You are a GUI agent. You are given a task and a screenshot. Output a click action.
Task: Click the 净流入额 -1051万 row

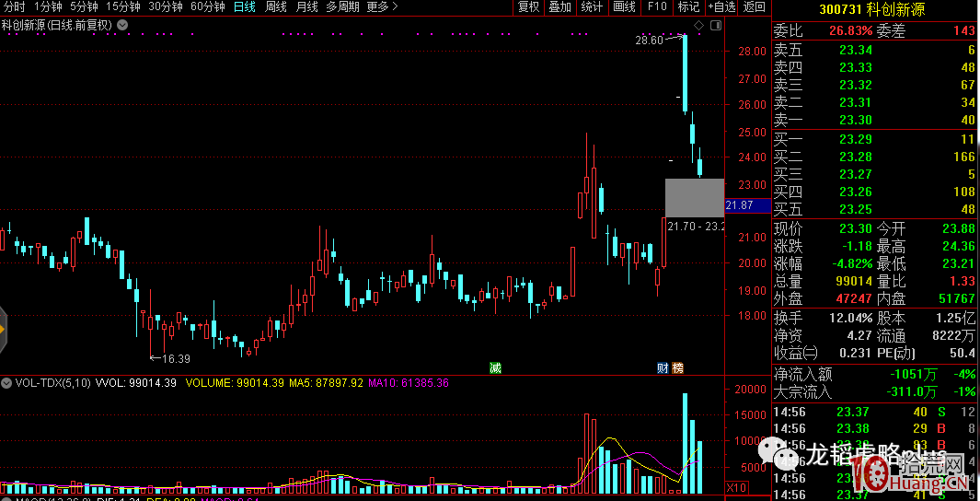click(875, 374)
